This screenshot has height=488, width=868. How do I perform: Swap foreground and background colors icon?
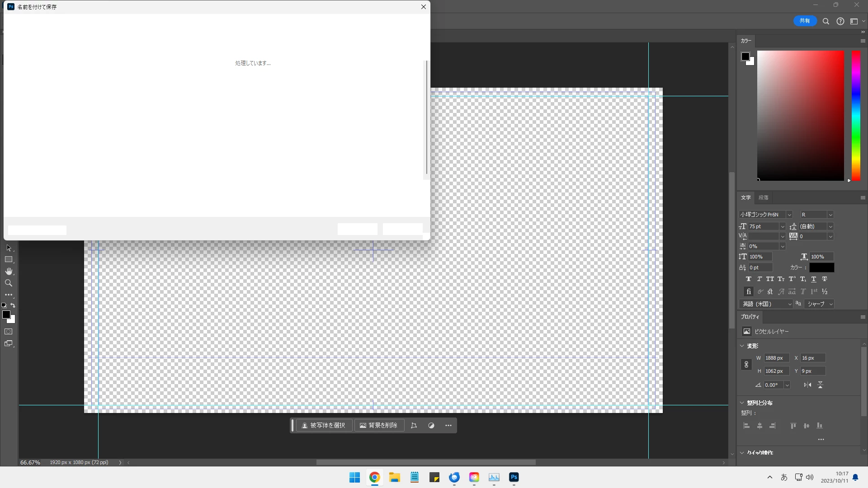13,305
